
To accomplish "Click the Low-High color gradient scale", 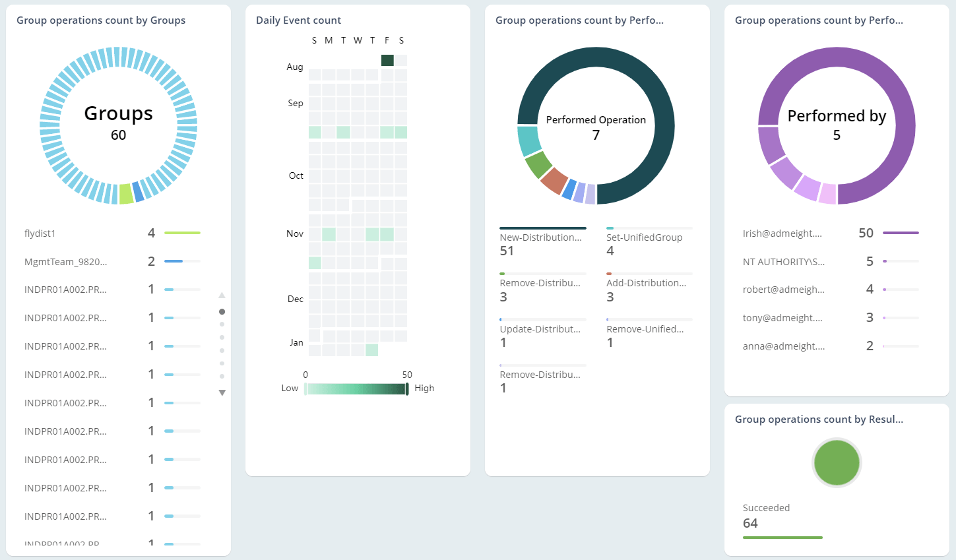I will (356, 388).
